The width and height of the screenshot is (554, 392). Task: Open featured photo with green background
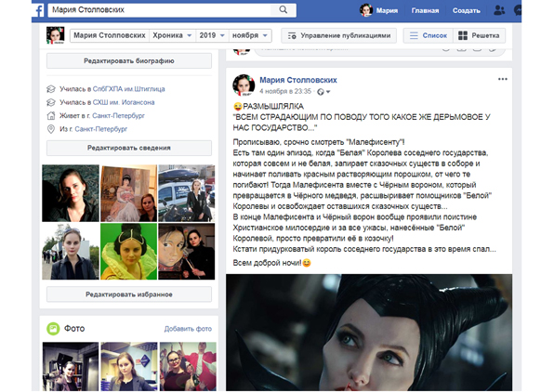point(128,251)
